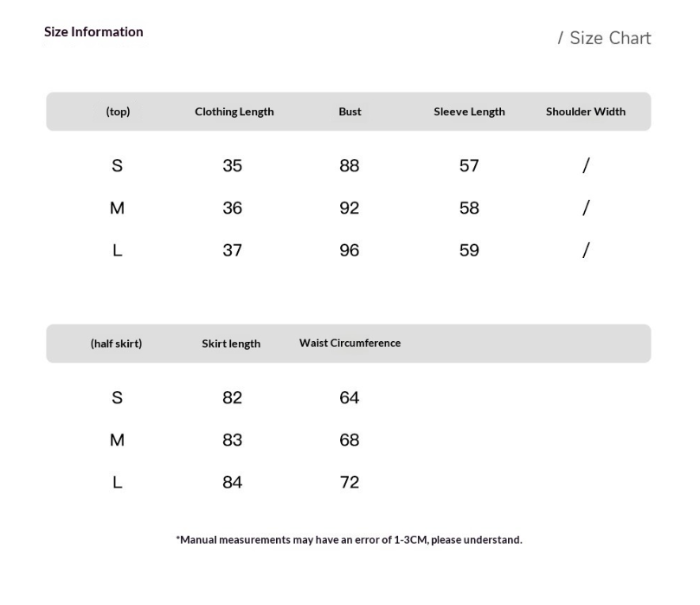Select the (top) table label
This screenshot has height=605, width=700.
(x=118, y=112)
